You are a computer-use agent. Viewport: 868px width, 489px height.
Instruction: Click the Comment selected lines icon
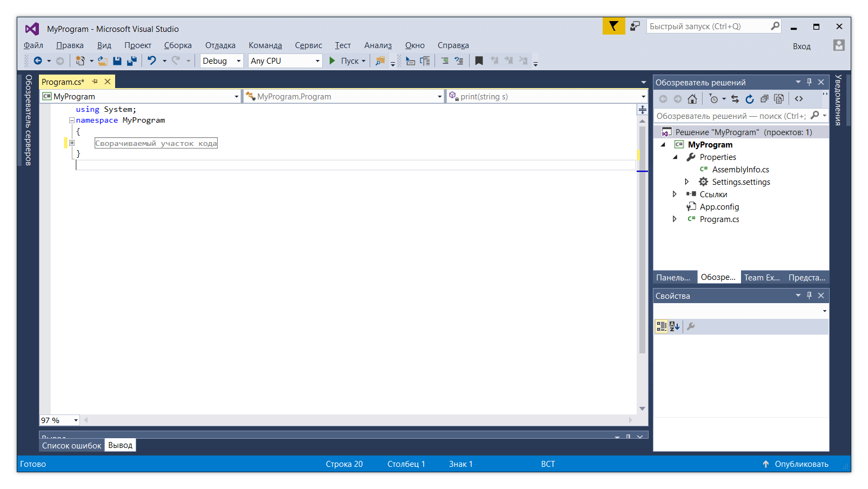point(445,61)
